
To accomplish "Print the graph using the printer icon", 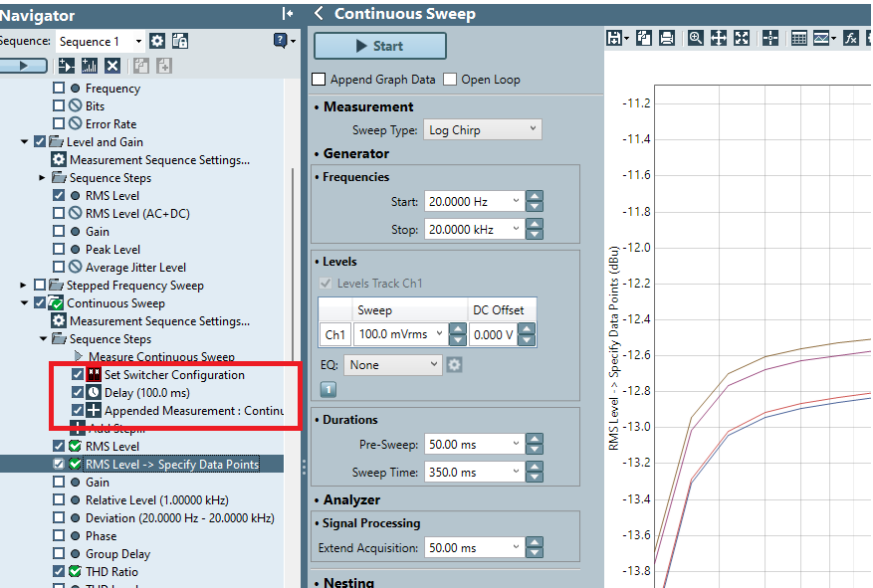I will 667,38.
